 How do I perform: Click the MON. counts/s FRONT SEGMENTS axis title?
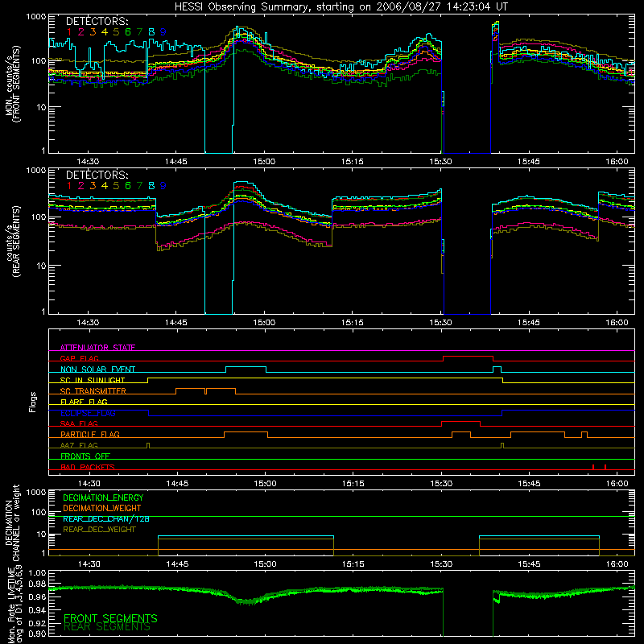point(13,84)
